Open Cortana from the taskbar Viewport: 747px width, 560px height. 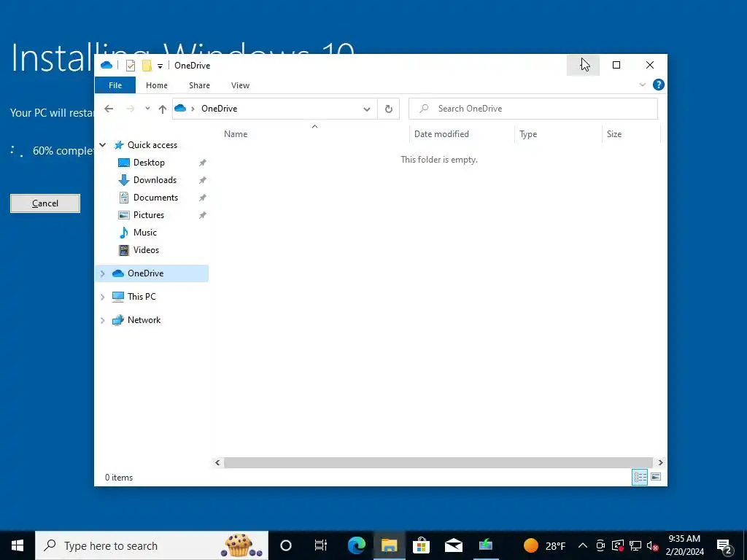286,545
